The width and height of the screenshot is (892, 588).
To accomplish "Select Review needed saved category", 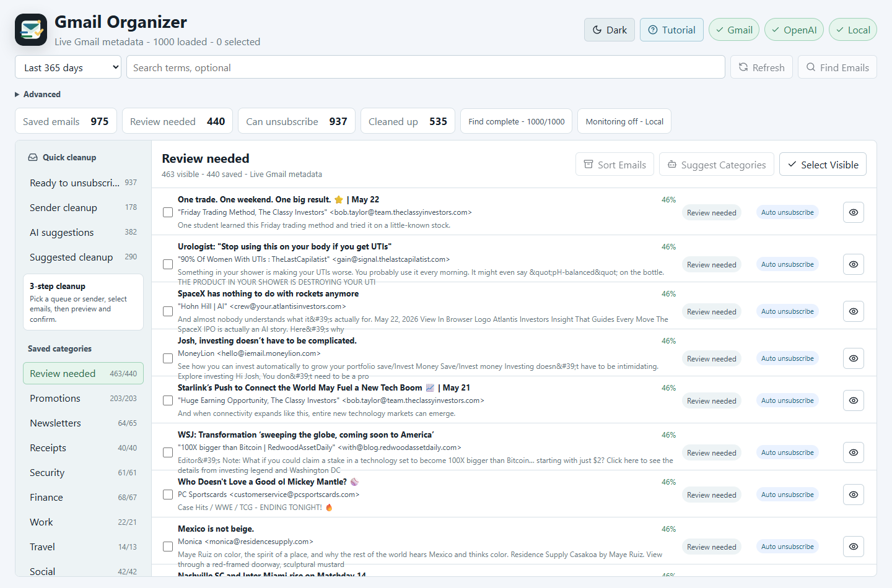I will (x=83, y=373).
